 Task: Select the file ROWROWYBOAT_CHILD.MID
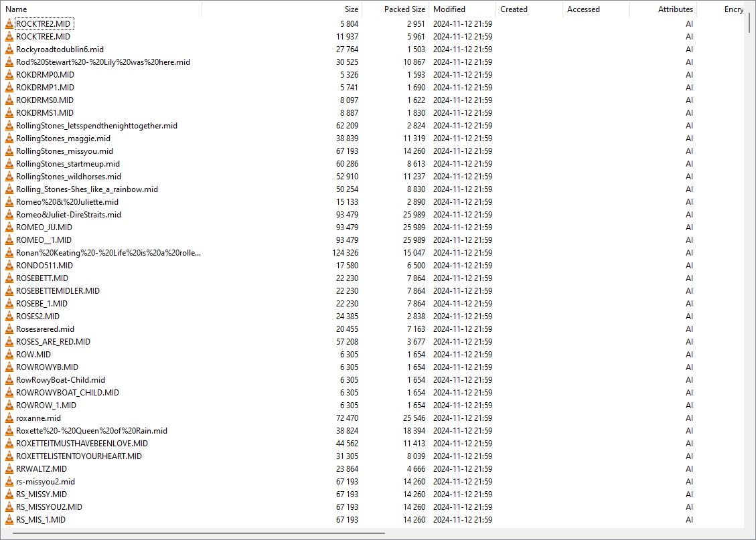point(68,393)
